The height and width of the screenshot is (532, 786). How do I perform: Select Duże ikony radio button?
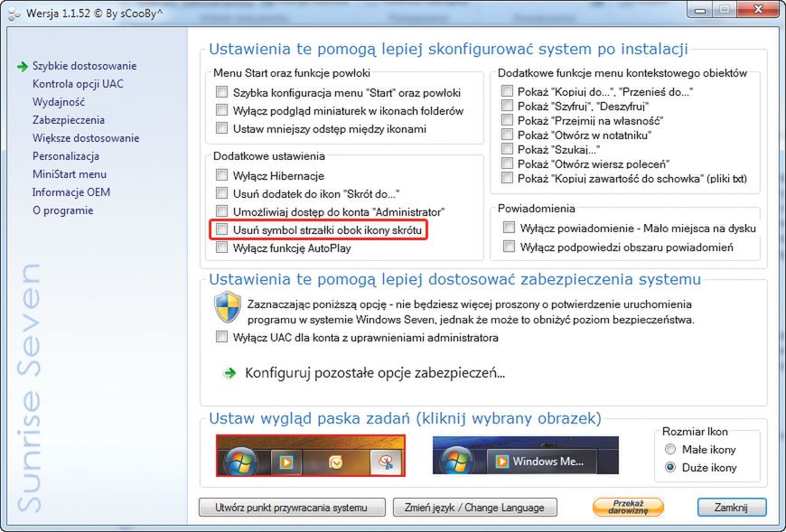(670, 467)
